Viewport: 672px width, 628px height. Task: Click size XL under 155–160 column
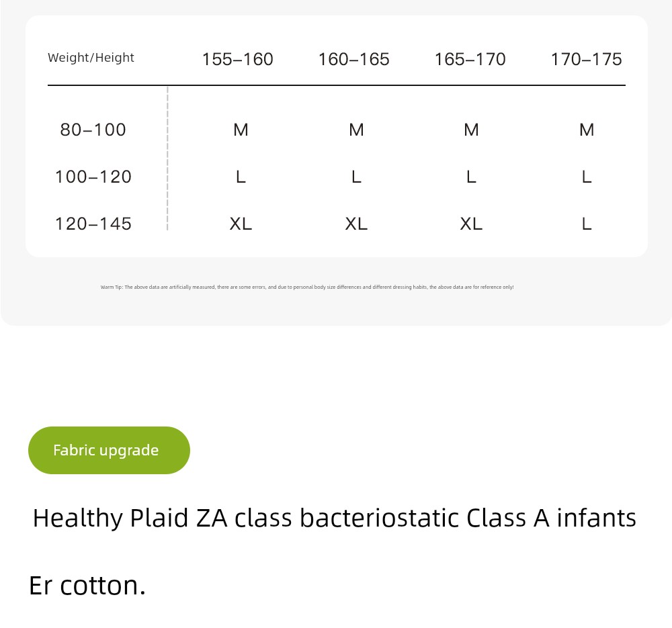click(241, 224)
